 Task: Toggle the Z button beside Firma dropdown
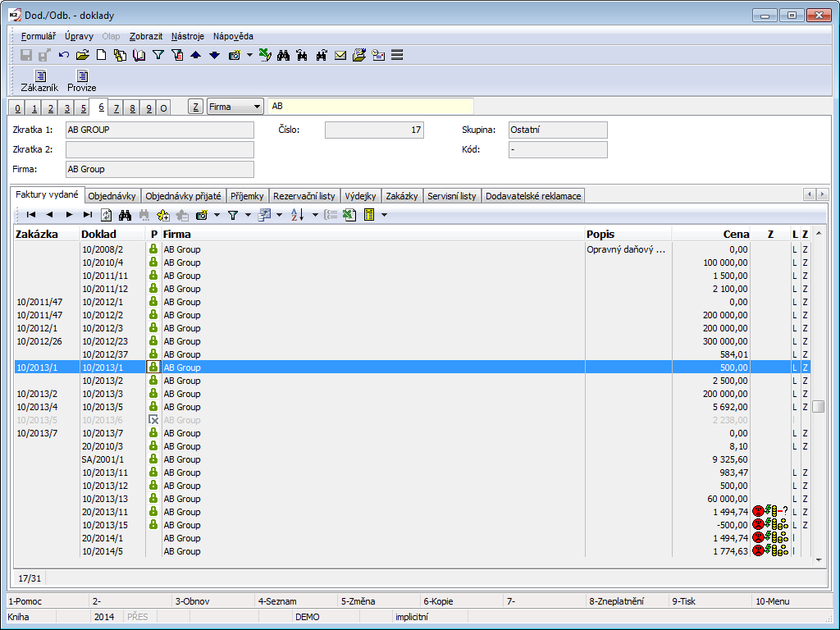(195, 107)
